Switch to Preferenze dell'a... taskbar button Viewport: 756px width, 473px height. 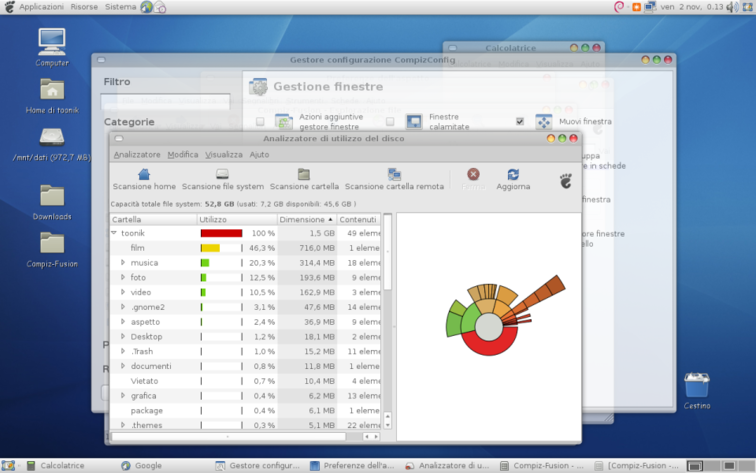(352, 465)
